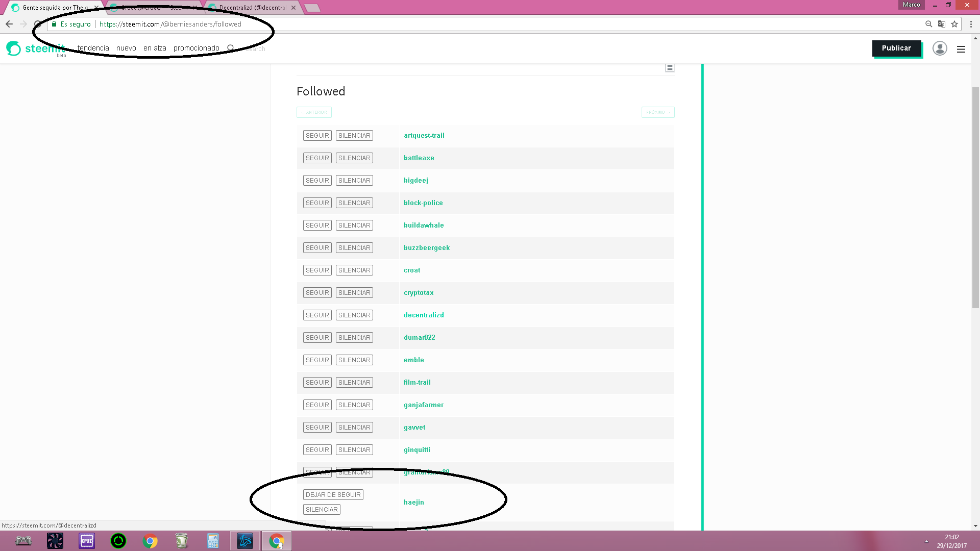Open the fan utility taskbar icon
The width and height of the screenshot is (980, 551).
point(55,541)
